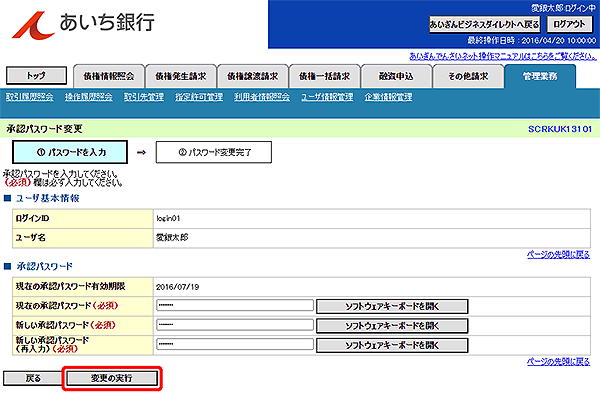Click step ② パスワード変更完了 box
This screenshot has width=600, height=398.
pyautogui.click(x=214, y=152)
